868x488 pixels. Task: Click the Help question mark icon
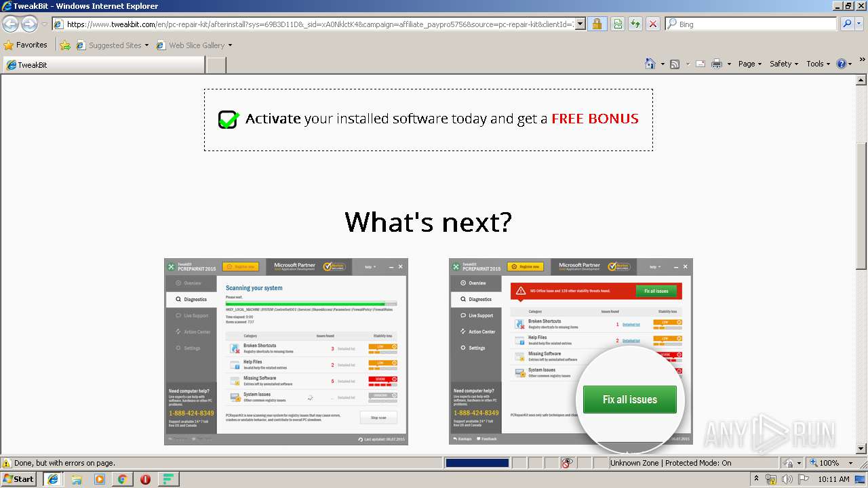point(842,64)
